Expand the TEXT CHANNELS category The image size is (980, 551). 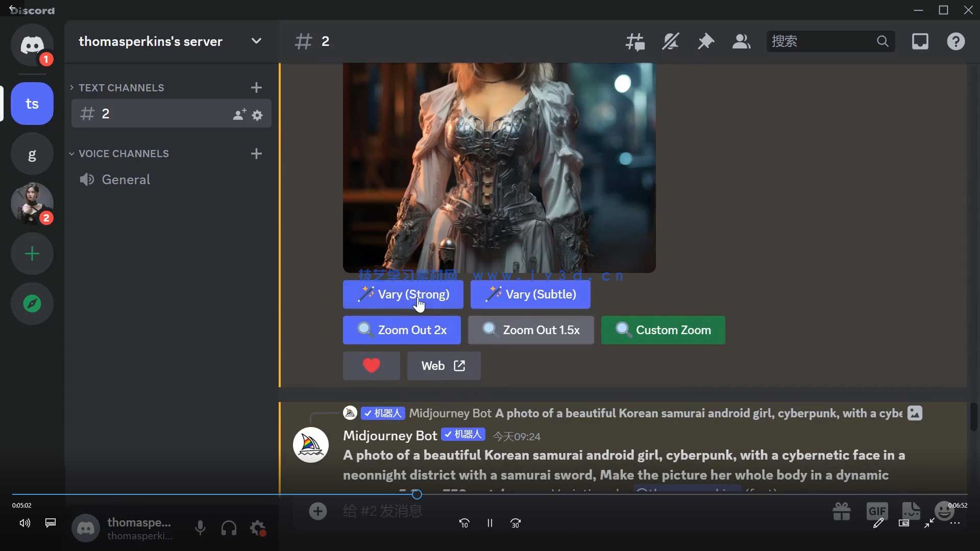121,88
